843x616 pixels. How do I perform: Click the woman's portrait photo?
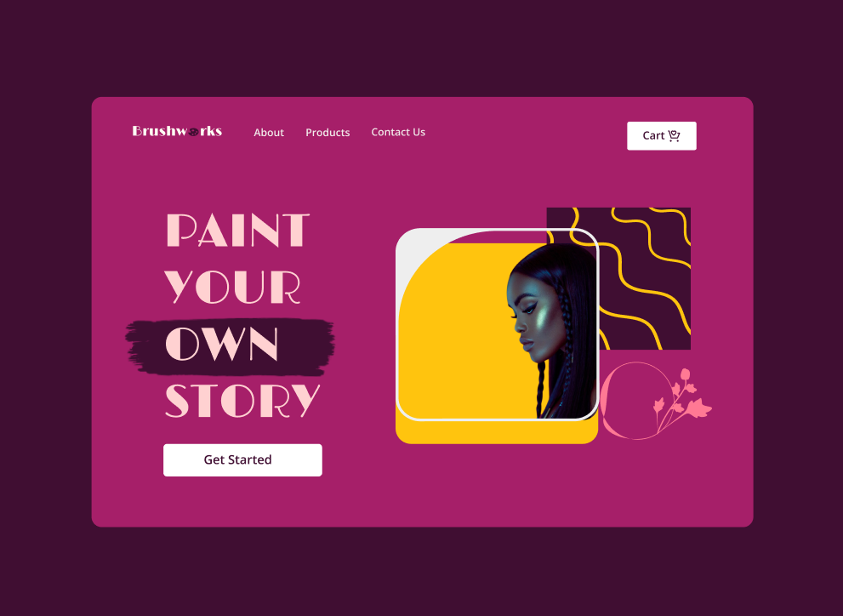[x=551, y=331]
